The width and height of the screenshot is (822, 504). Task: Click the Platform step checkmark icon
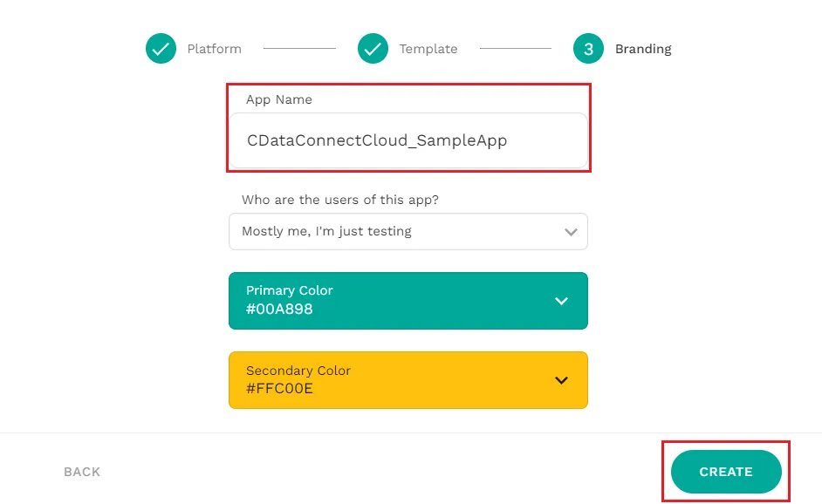click(x=161, y=49)
